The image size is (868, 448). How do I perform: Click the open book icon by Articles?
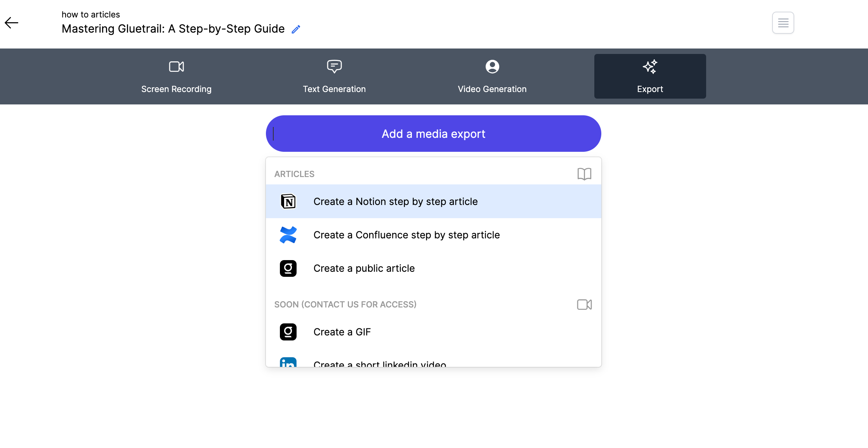(x=584, y=174)
